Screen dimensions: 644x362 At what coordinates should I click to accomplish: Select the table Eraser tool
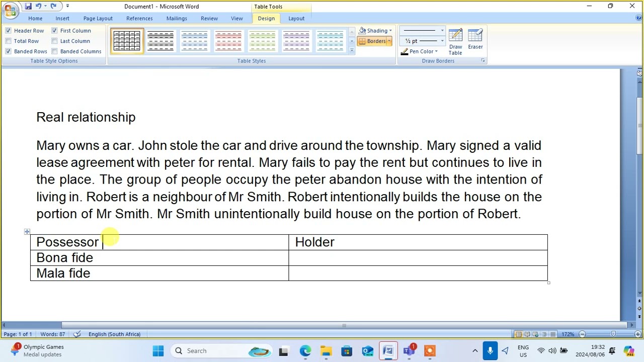click(475, 39)
